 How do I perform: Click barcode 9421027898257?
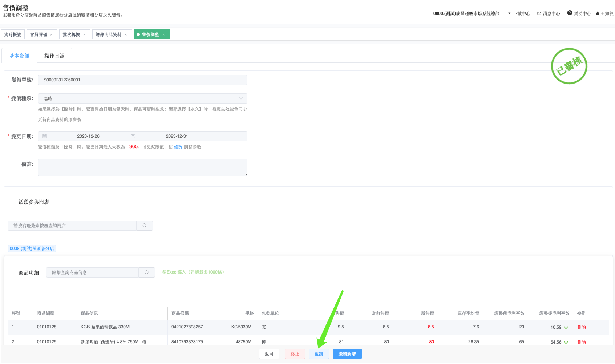tap(187, 327)
